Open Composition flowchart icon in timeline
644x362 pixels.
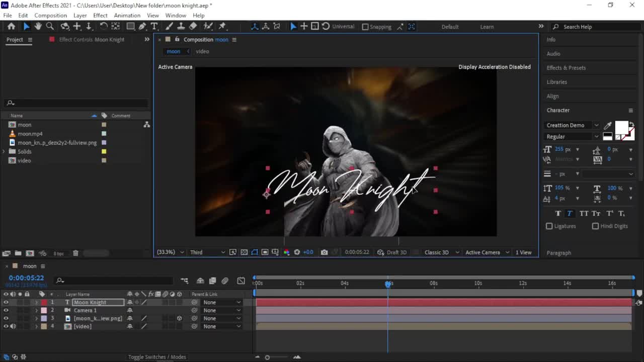click(x=185, y=281)
